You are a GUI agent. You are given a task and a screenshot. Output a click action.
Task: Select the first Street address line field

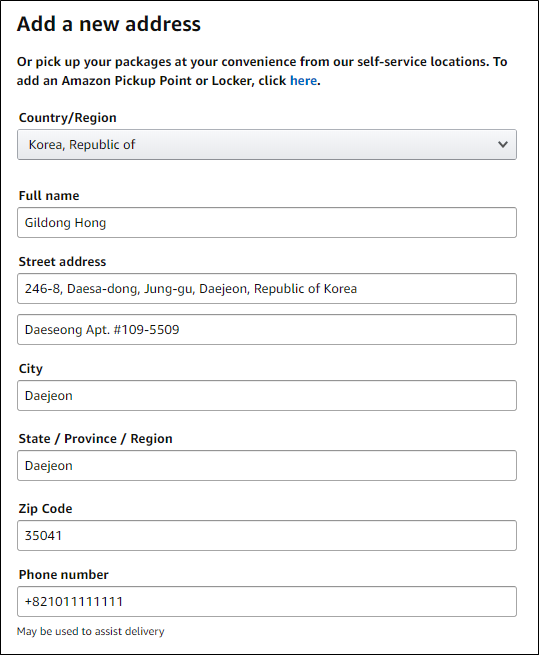point(267,289)
